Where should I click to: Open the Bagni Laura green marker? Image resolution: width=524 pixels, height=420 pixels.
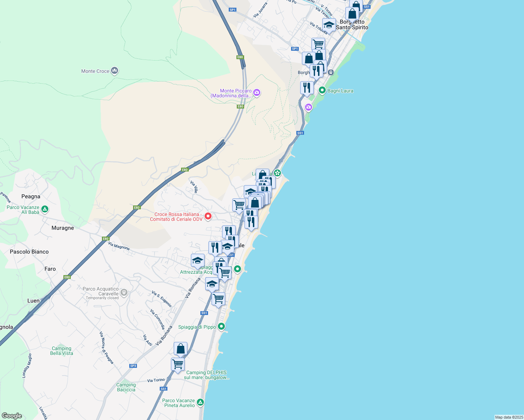point(322,91)
